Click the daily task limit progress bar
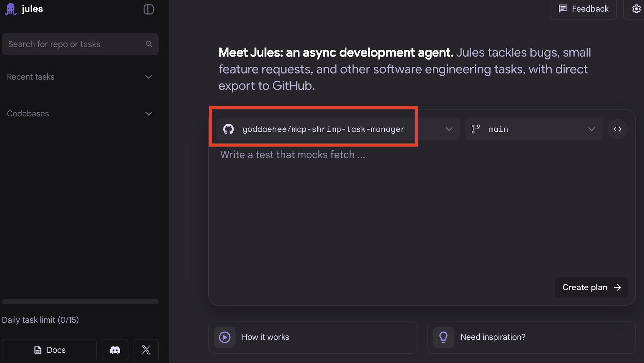 pos(80,302)
